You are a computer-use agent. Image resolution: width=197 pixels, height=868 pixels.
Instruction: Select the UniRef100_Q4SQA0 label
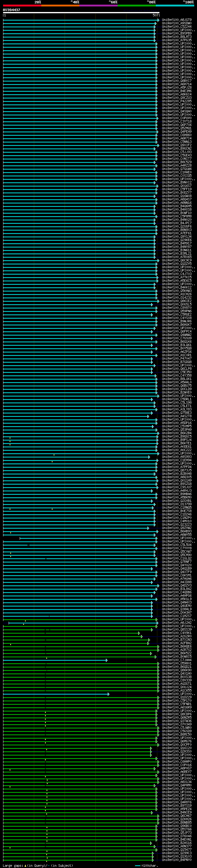pos(177,111)
